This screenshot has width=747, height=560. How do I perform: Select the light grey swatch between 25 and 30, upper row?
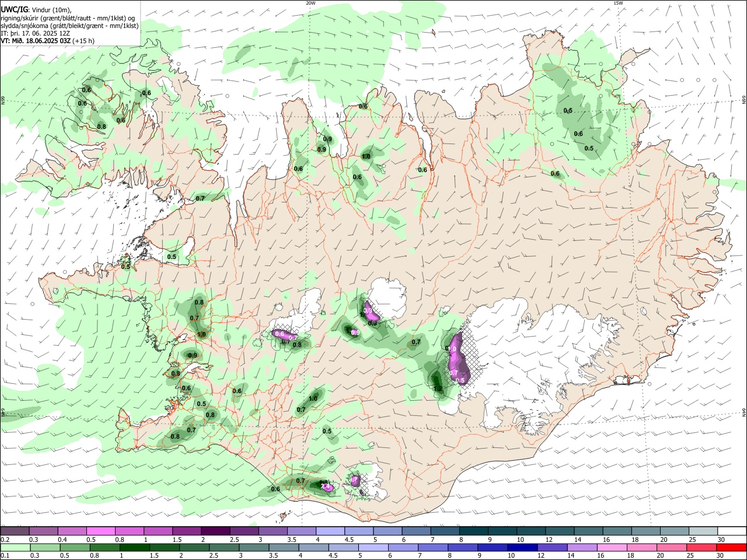[702, 531]
